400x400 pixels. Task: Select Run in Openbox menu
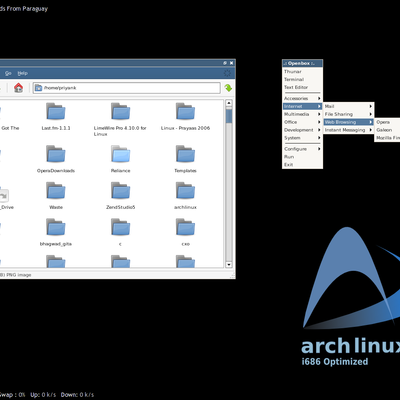coord(302,157)
